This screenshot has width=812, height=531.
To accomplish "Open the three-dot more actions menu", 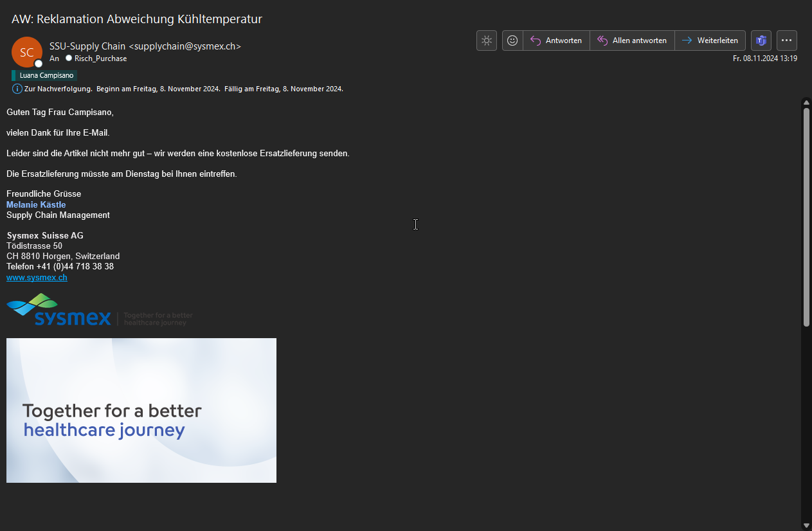I will 787,40.
